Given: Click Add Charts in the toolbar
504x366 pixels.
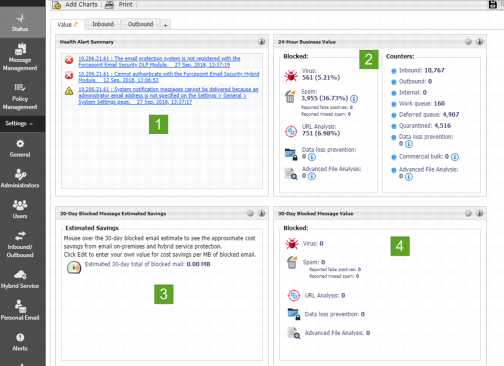Looking at the screenshot, I should click(76, 5).
